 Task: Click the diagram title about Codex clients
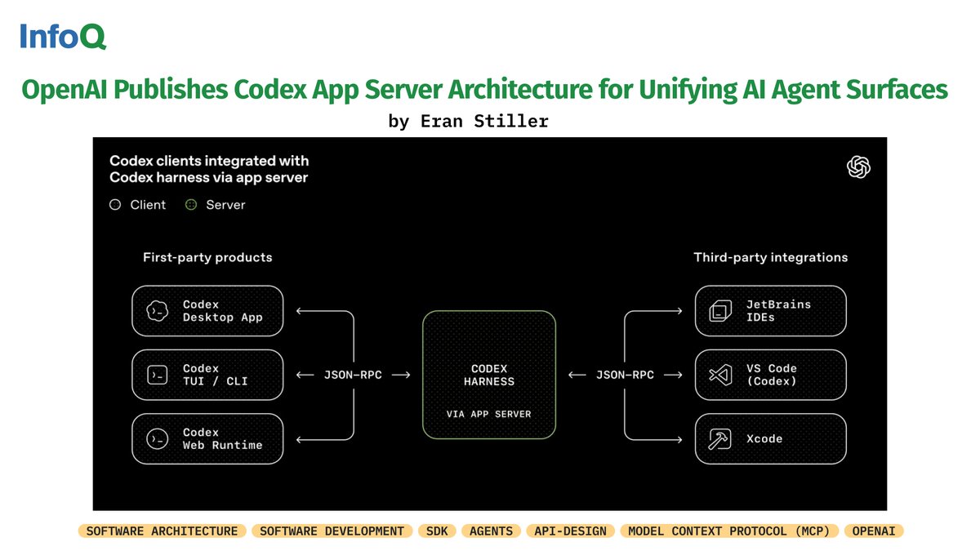209,169
